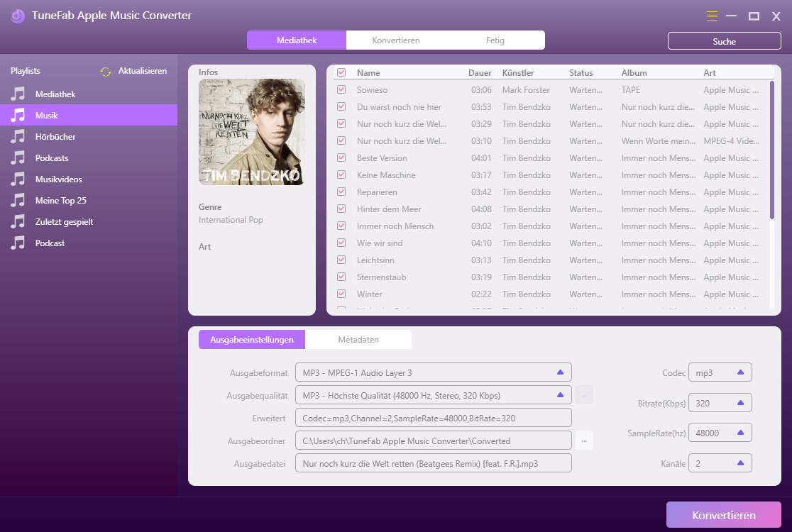Screen dimensions: 792x532
Task: Switch to the Konvertieren tab
Action: tap(396, 40)
